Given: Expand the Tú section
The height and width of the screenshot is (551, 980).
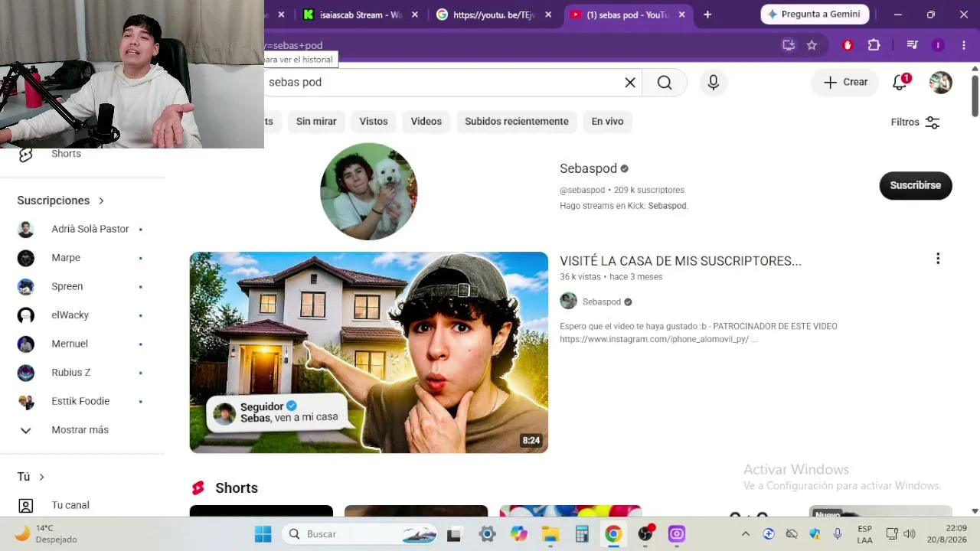Looking at the screenshot, I should click(x=31, y=477).
